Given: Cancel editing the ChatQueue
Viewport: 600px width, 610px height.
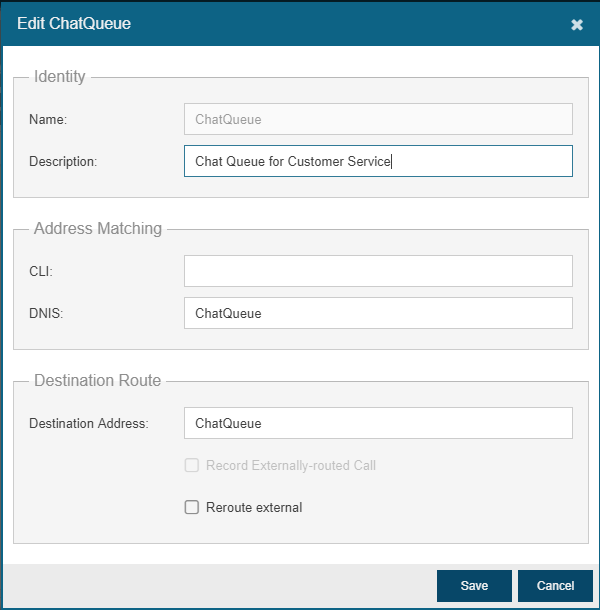Looking at the screenshot, I should 555,586.
